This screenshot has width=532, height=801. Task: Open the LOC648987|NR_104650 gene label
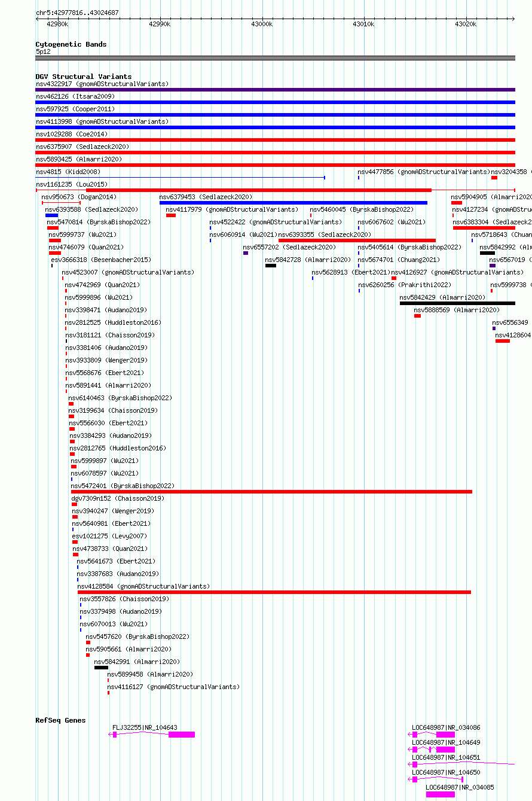(446, 773)
